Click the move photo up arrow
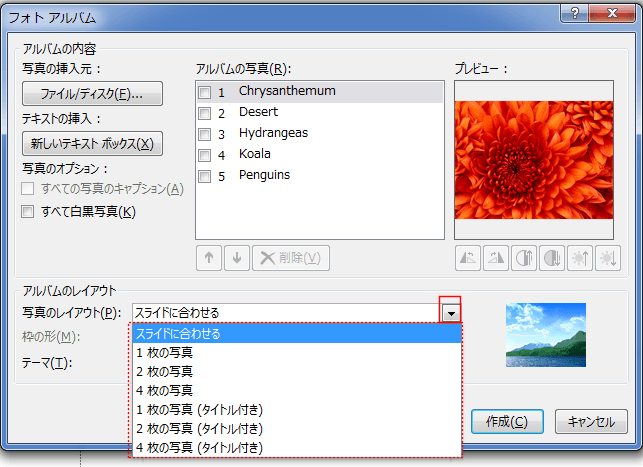Screen dimensions: 643x467 [x=209, y=258]
